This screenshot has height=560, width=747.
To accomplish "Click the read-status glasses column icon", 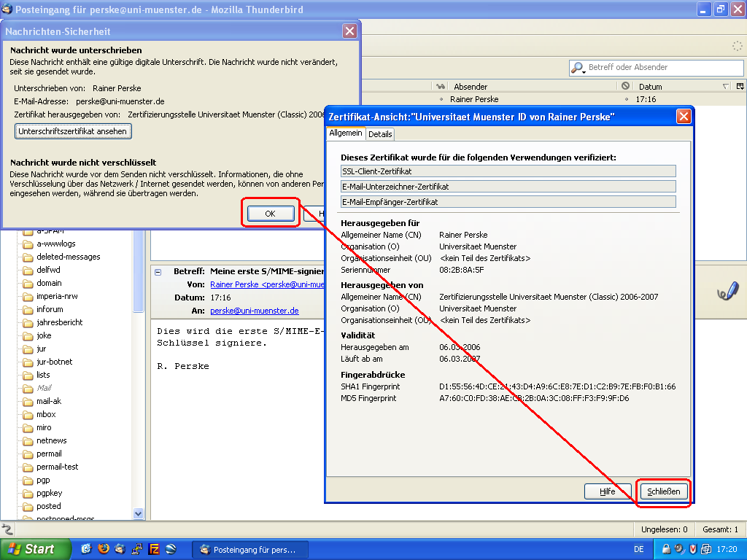I will [441, 86].
